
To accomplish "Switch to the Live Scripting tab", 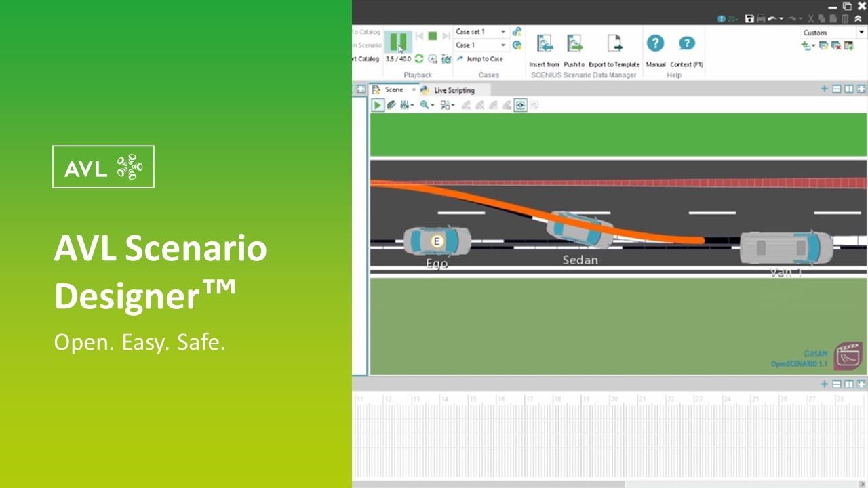I will [454, 90].
